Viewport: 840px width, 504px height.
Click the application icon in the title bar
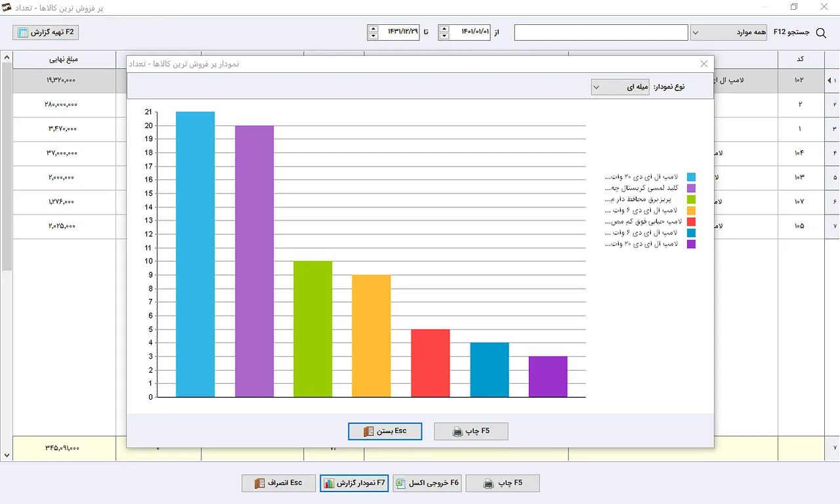[7, 7]
